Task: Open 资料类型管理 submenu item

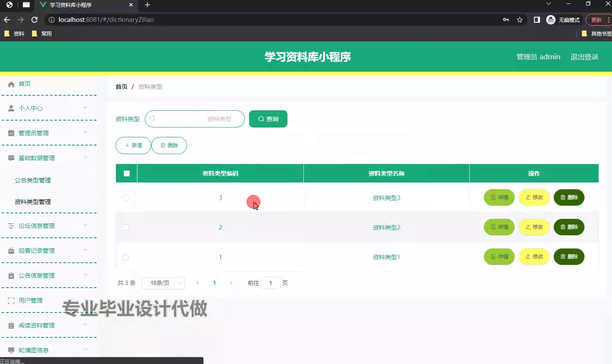Action: [x=33, y=202]
